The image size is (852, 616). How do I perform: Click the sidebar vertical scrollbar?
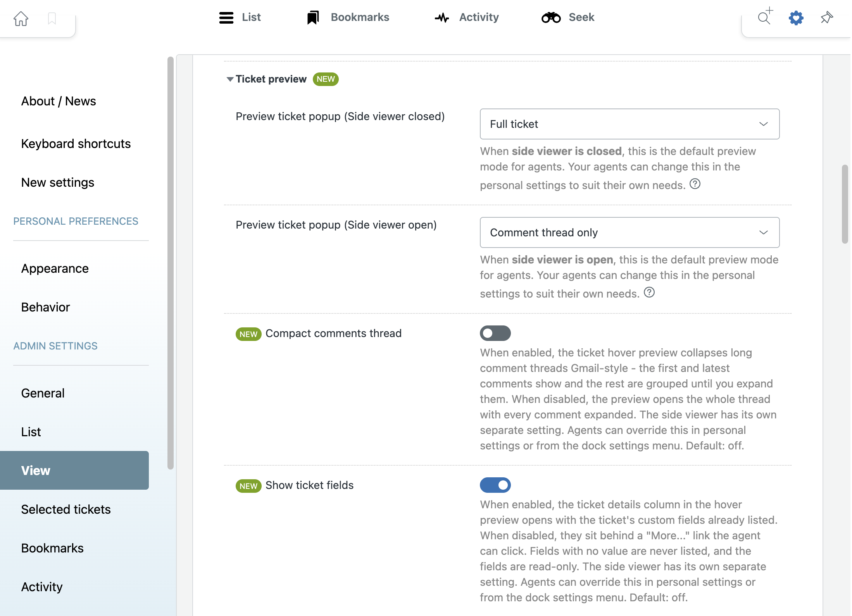pyautogui.click(x=170, y=263)
